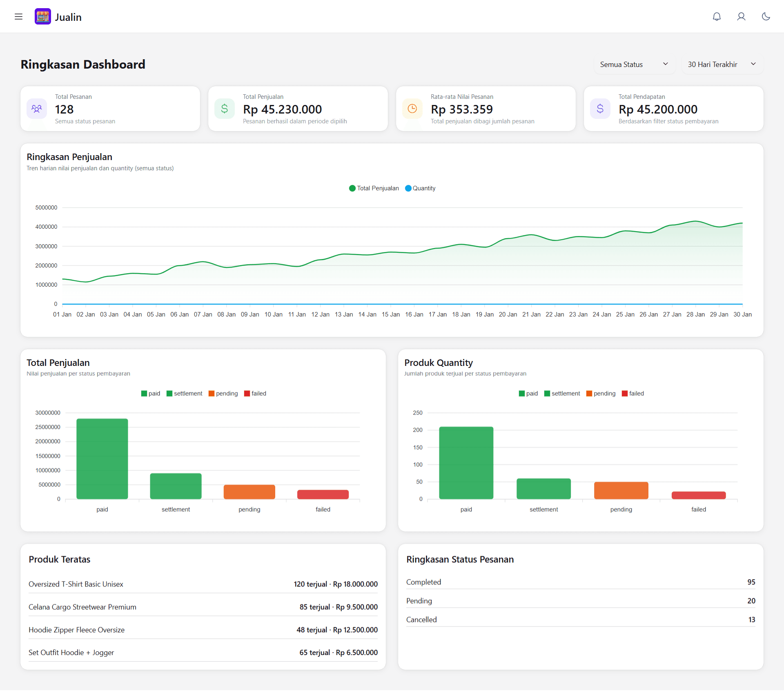Click the Jualin store logo icon

click(43, 17)
